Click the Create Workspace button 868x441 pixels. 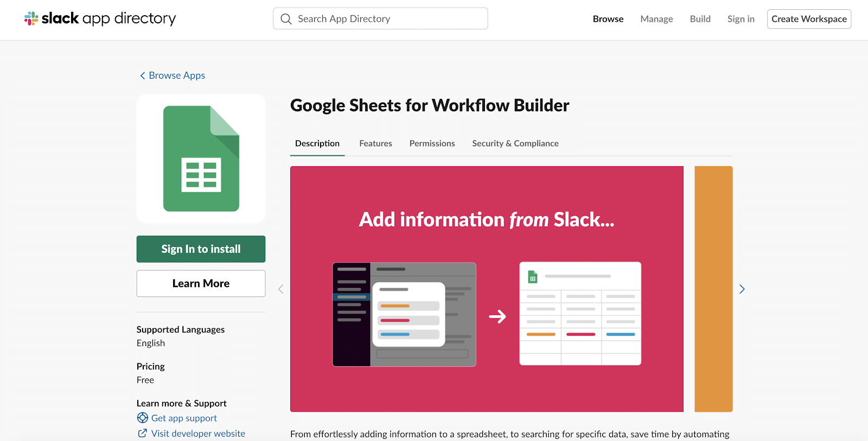coord(809,19)
